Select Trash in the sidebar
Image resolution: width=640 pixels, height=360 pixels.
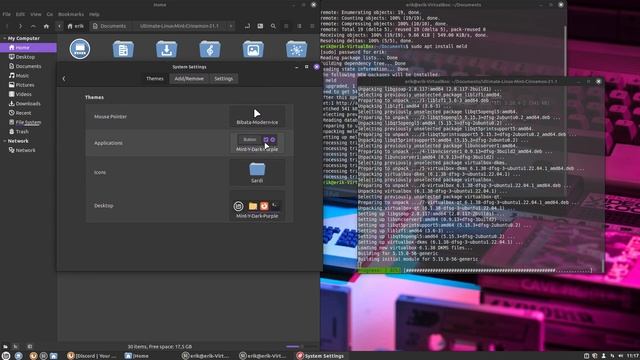tap(28, 131)
